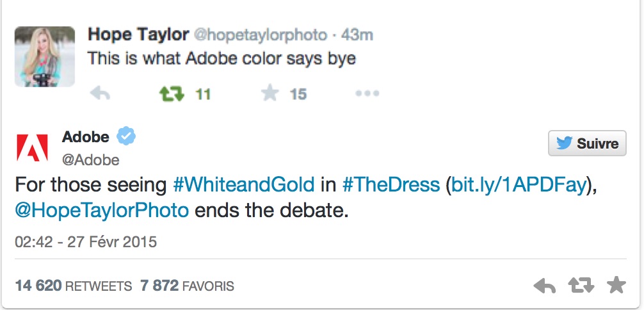Follow Adobe with the Suivre button
Screen dimensions: 644x310
(587, 143)
